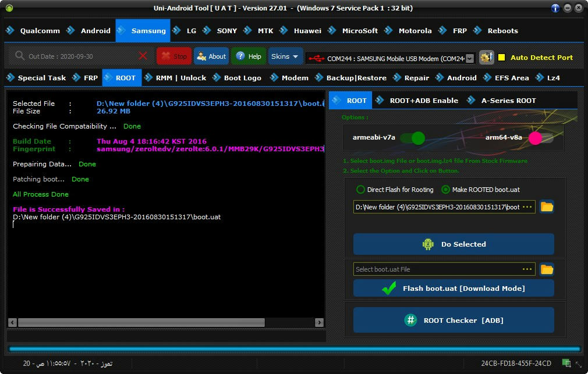Viewport: 588px width, 374px height.
Task: Open the About button
Action: (x=211, y=56)
